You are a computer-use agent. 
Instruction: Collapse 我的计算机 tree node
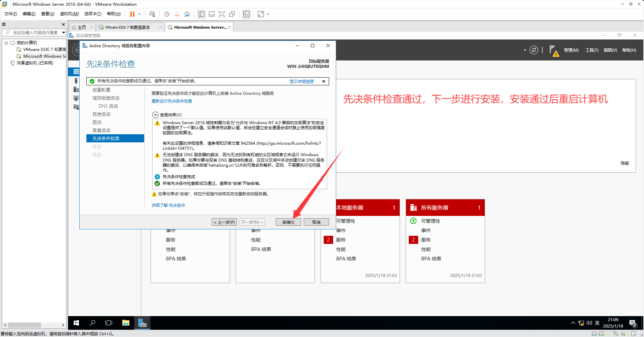[x=6, y=43]
